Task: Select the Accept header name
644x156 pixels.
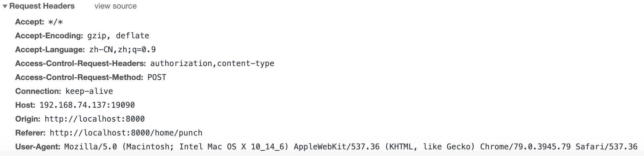Action: [x=29, y=22]
